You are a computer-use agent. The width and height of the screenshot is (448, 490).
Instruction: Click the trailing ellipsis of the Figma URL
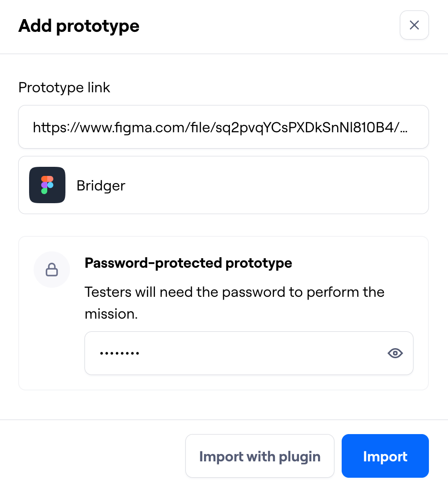tap(404, 128)
